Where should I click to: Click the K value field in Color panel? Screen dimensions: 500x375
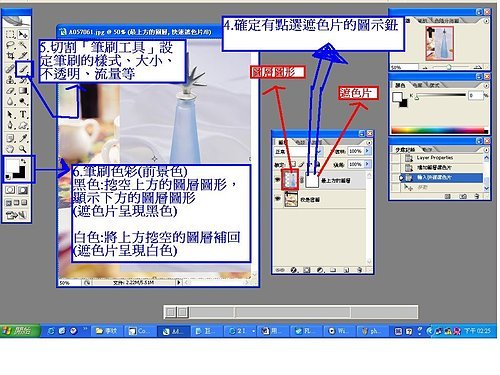(x=475, y=96)
